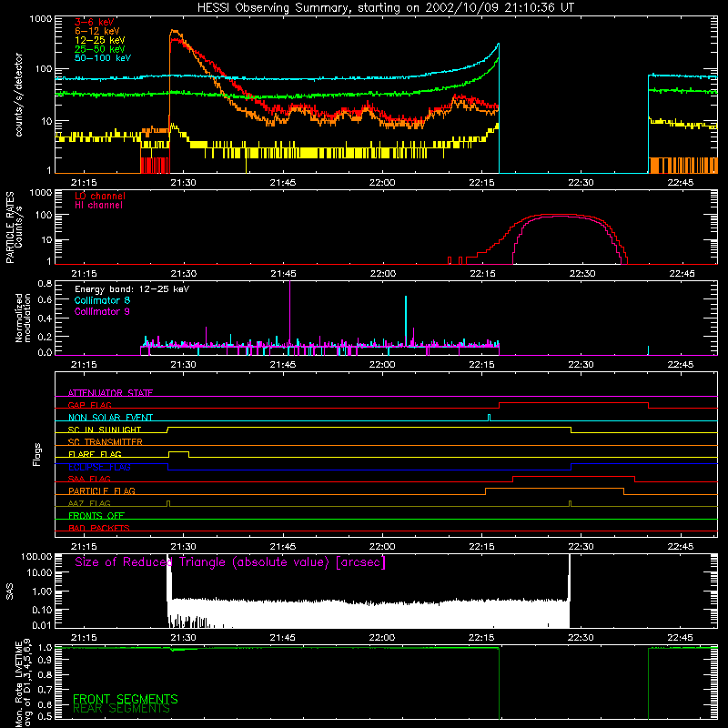The height and width of the screenshot is (728, 728).
Task: Click the LO channel legend label
Action: [x=100, y=196]
